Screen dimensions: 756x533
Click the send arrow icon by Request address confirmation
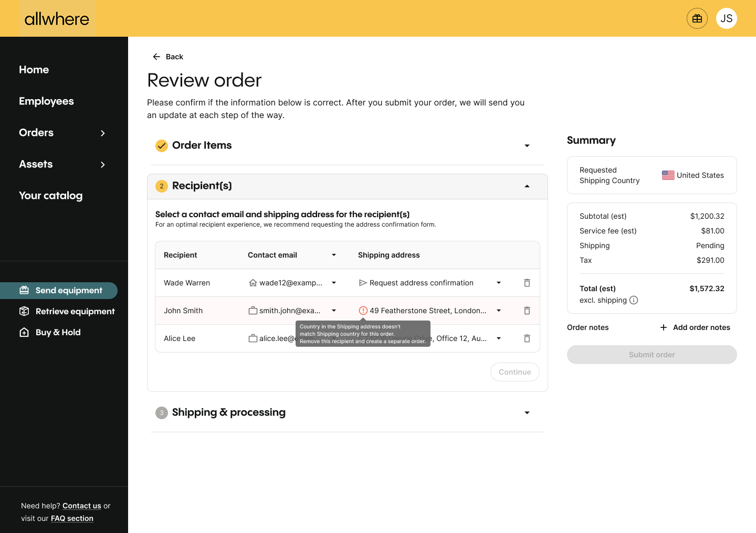(x=363, y=283)
